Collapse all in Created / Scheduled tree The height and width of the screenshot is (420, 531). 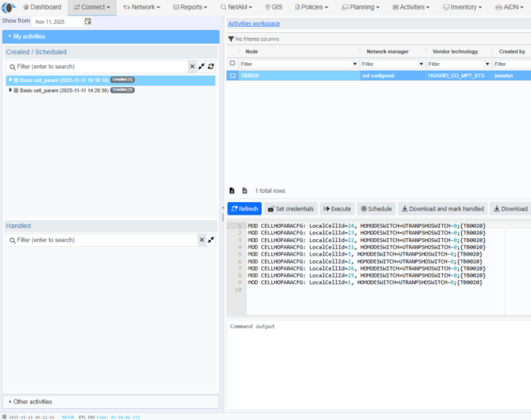[x=201, y=67]
